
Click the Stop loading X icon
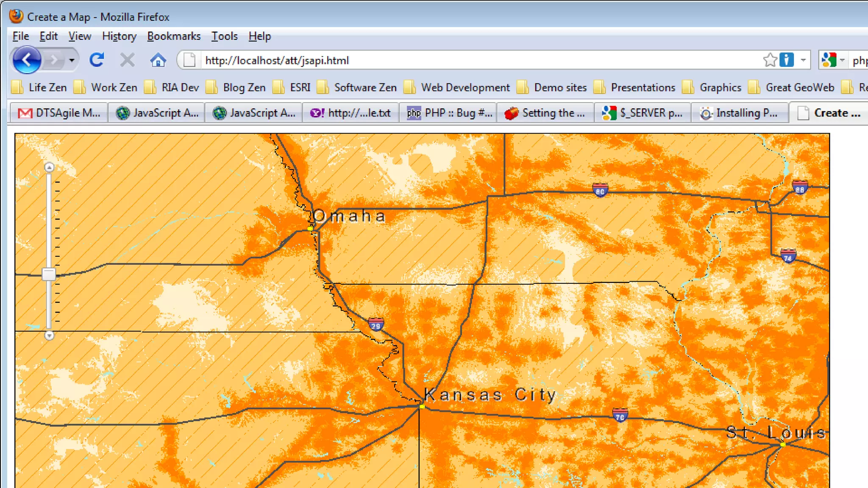(x=127, y=60)
